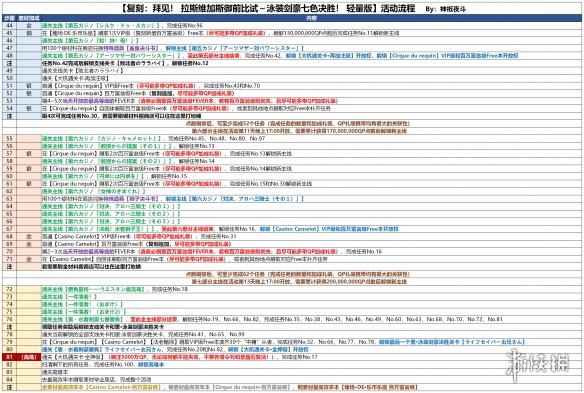Click the step number 74 cell
Image resolution: width=584 pixels, height=393 pixels.
(x=9, y=304)
